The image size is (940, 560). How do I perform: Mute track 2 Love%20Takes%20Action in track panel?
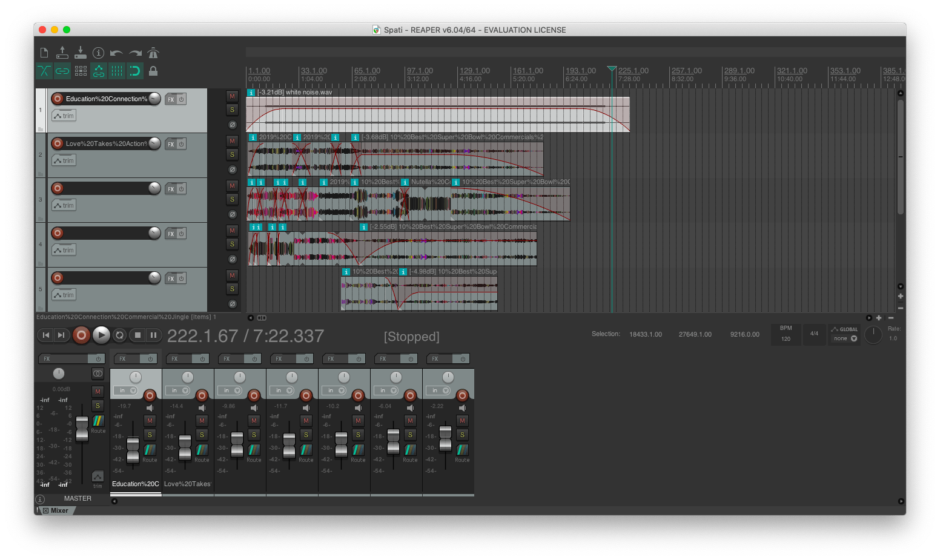(x=232, y=141)
